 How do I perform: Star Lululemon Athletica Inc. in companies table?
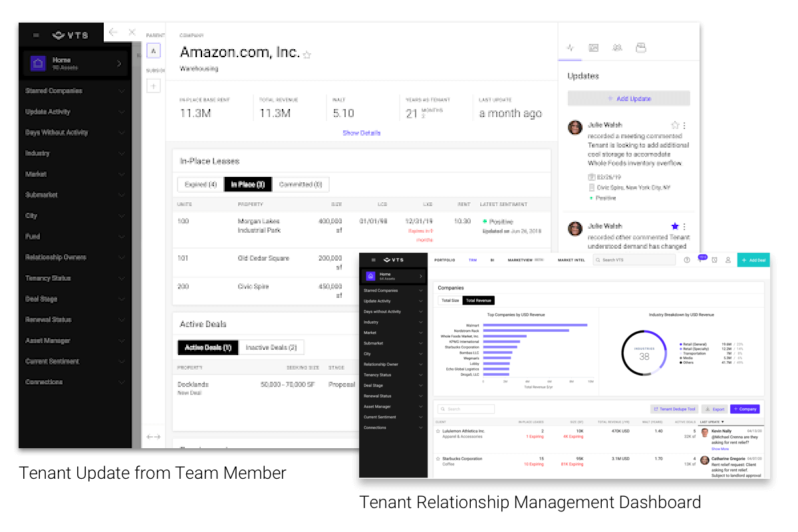(x=438, y=432)
